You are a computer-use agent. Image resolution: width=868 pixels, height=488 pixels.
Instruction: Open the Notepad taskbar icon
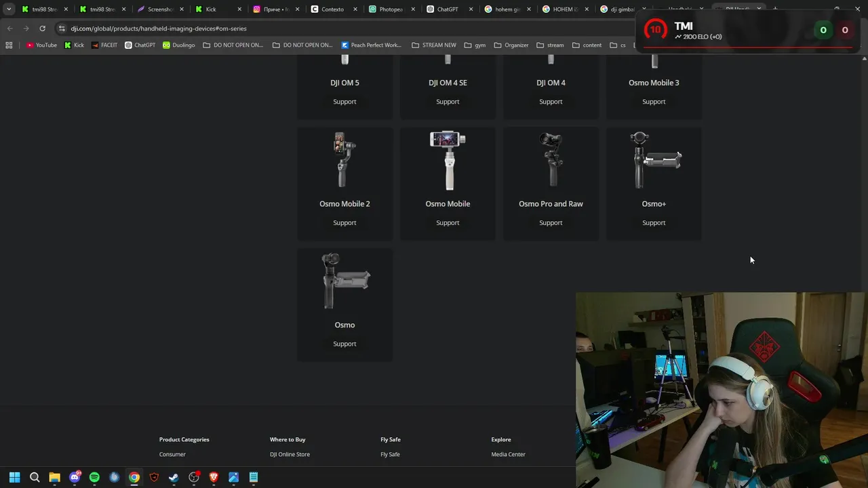point(254,477)
